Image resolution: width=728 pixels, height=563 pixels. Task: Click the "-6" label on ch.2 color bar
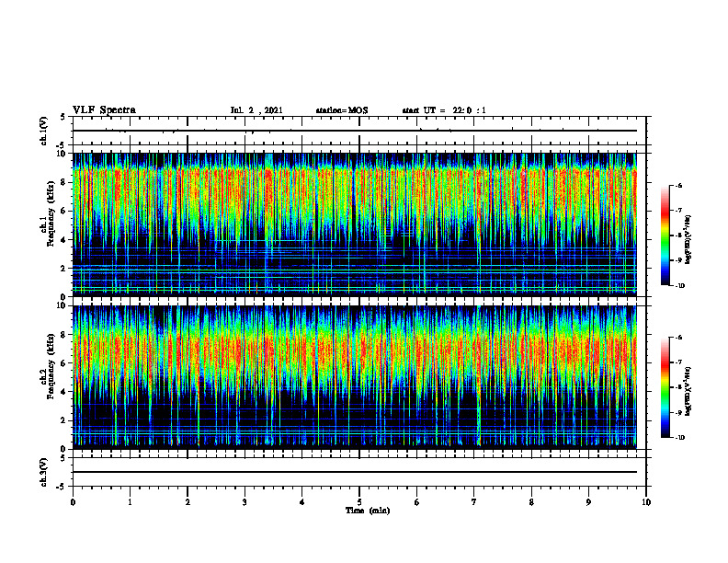(x=678, y=338)
